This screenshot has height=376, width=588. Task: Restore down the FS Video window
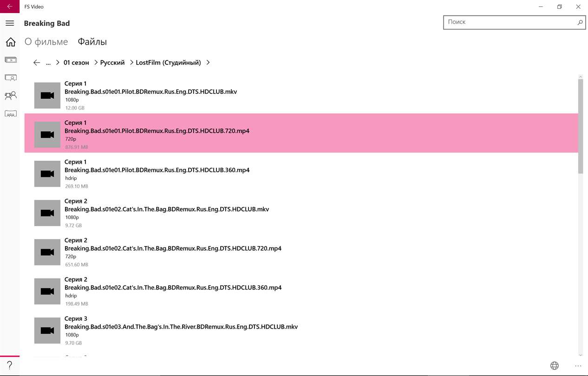560,6
